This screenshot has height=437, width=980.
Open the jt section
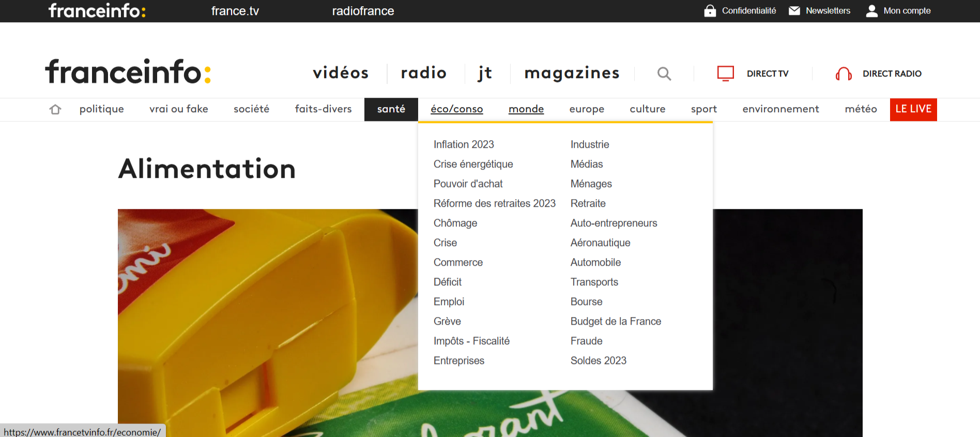coord(485,73)
